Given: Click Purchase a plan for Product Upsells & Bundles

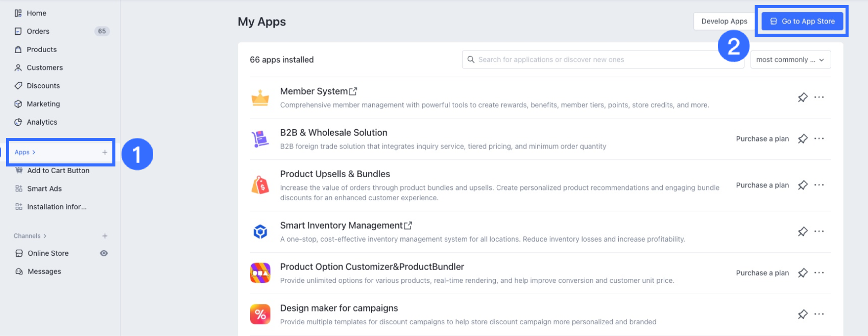Looking at the screenshot, I should 762,185.
